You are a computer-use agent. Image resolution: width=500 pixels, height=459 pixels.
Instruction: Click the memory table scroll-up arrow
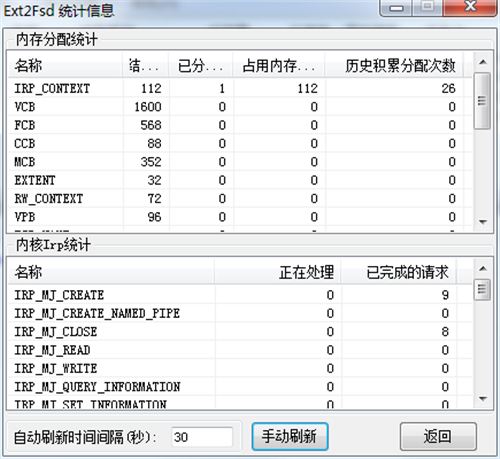pos(482,62)
